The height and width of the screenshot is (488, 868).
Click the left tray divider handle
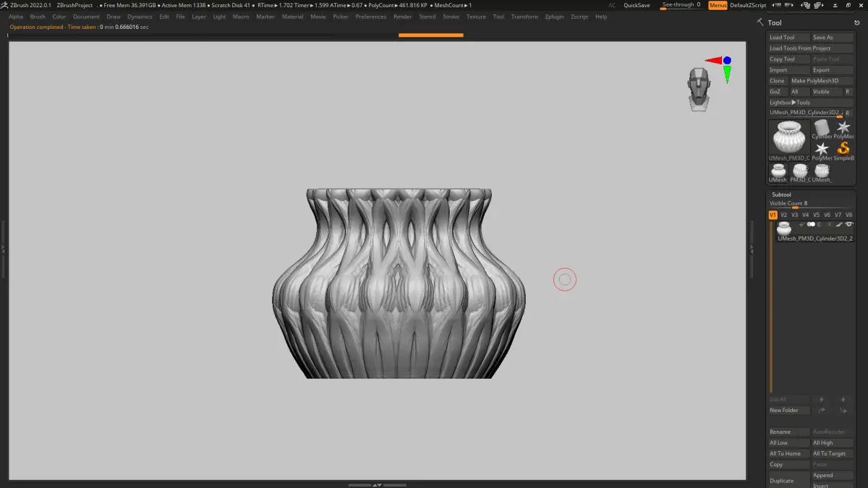[x=3, y=248]
